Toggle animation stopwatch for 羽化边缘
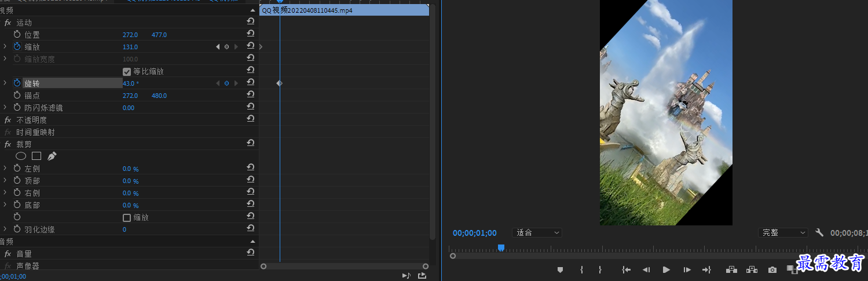 point(17,229)
